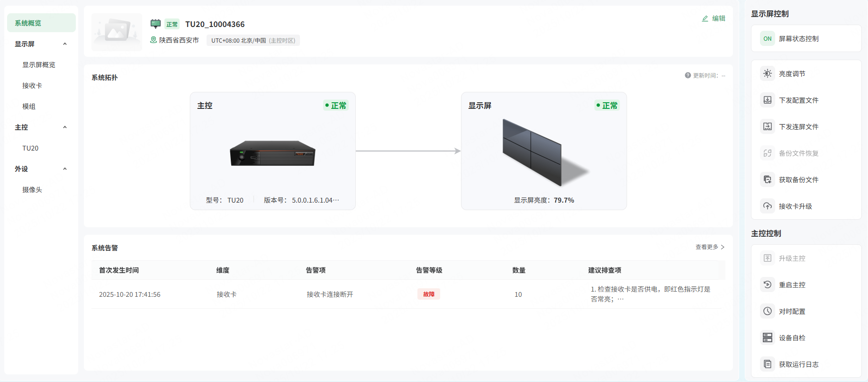This screenshot has height=382, width=868.
Task: Click the device placeholder thumbnail image
Action: pos(117,32)
